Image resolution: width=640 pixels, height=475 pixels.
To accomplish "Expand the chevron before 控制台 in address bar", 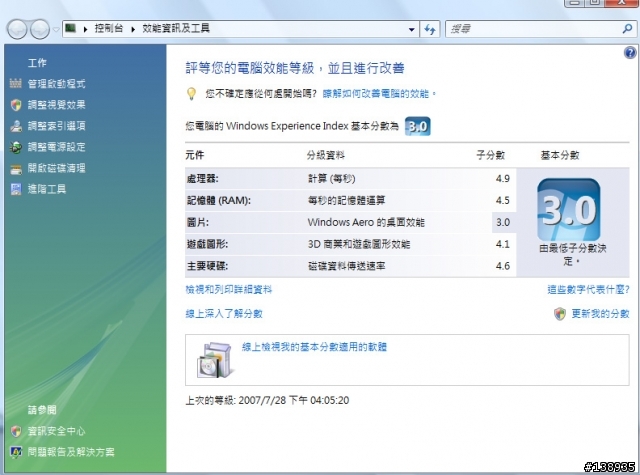I will tap(85, 29).
